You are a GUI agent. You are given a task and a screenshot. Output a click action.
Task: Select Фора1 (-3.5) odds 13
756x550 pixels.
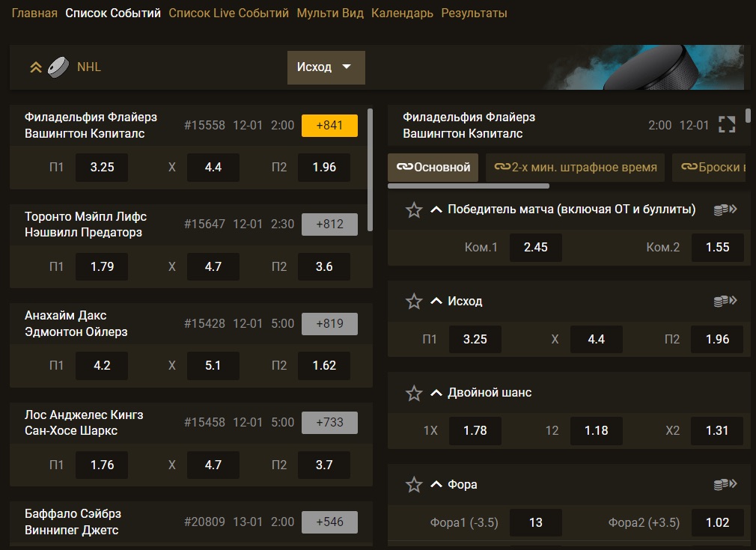pos(536,522)
